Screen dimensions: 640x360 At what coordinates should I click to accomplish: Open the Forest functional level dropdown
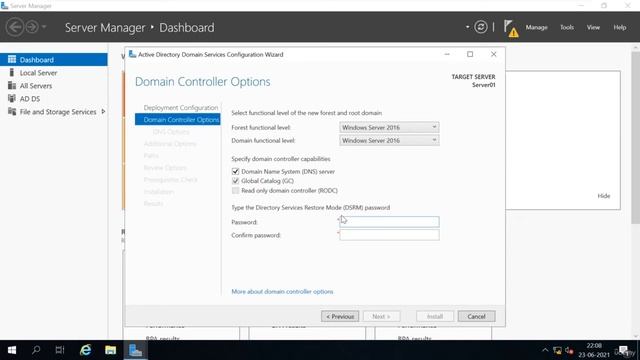389,127
